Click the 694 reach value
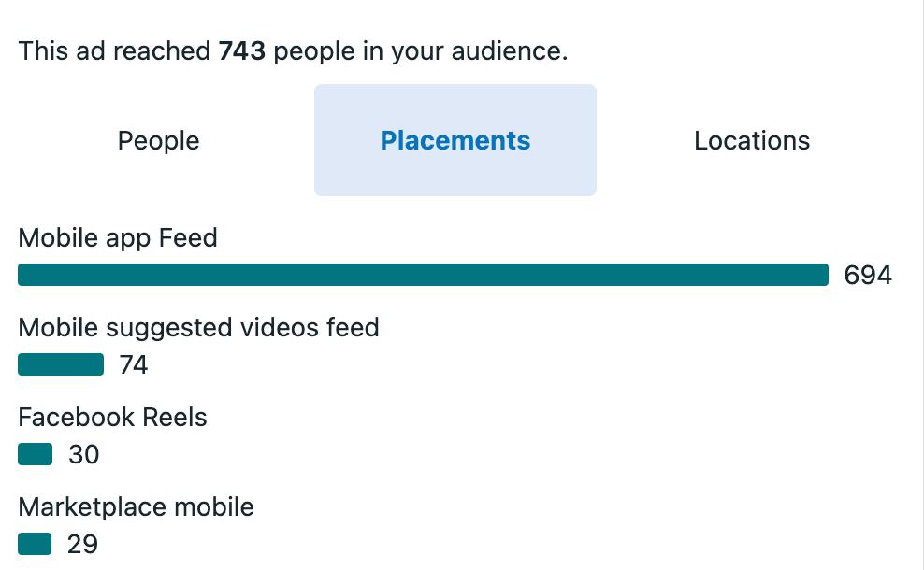 [868, 275]
